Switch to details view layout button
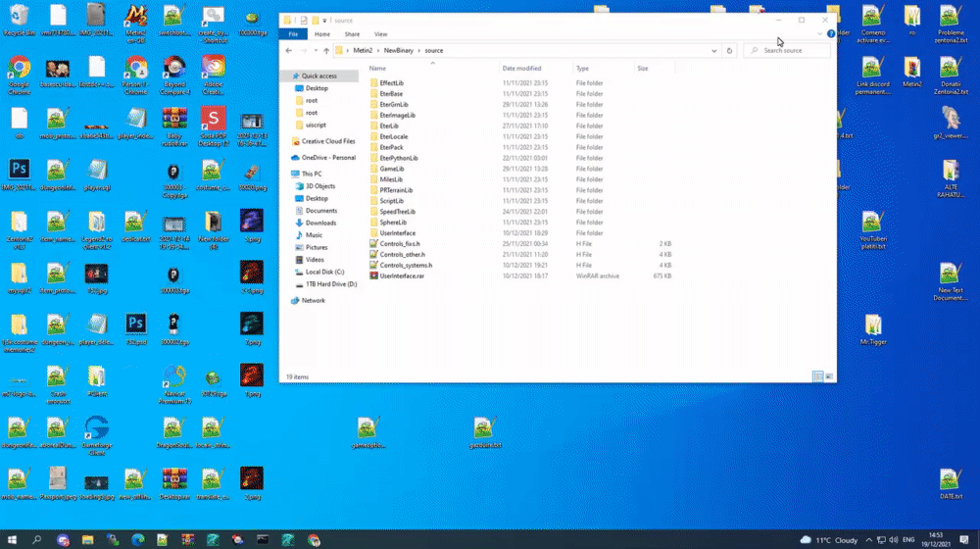Screen dimensions: 980x549 pyautogui.click(x=817, y=376)
